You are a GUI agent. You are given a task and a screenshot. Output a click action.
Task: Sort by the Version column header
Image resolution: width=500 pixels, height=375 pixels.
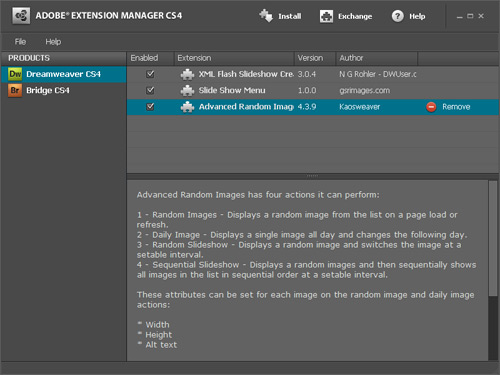315,58
